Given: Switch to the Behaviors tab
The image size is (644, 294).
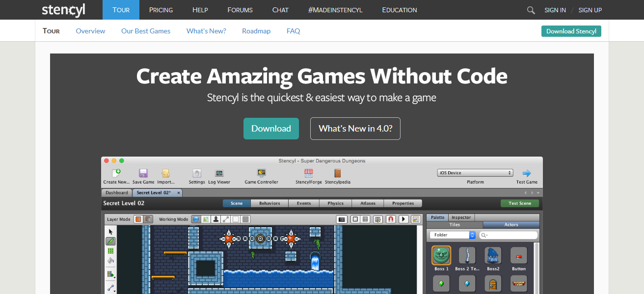Looking at the screenshot, I should tap(269, 203).
